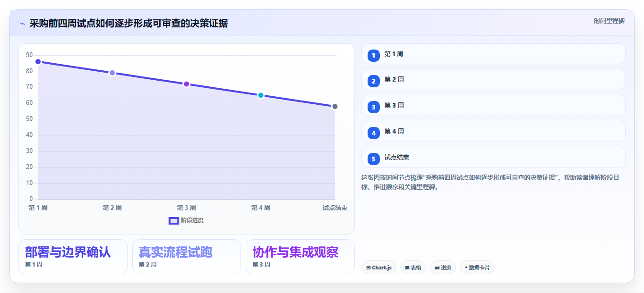Click the 试点结束 x-axis label
Screen dimensions: 644x293
point(335,208)
